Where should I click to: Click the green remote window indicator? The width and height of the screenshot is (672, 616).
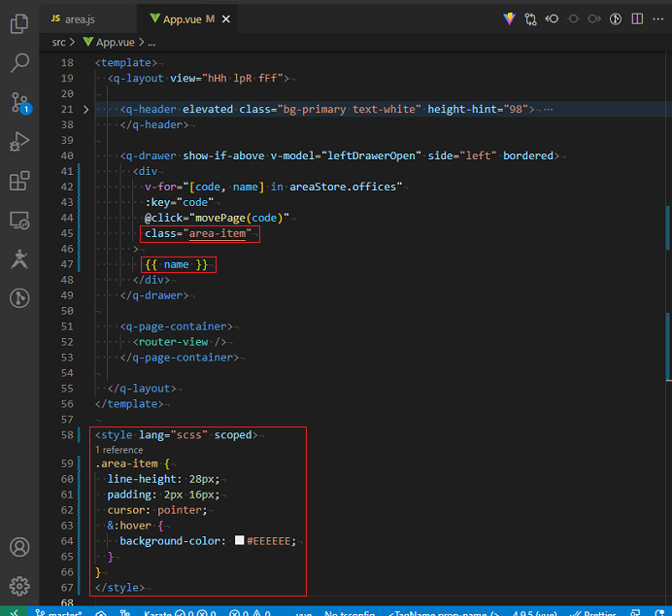click(x=14, y=612)
